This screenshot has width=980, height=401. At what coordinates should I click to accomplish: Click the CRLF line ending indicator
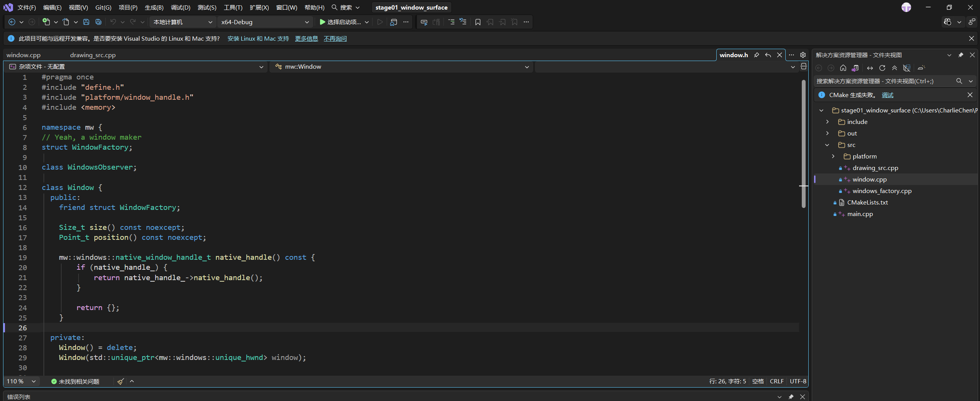click(x=776, y=381)
